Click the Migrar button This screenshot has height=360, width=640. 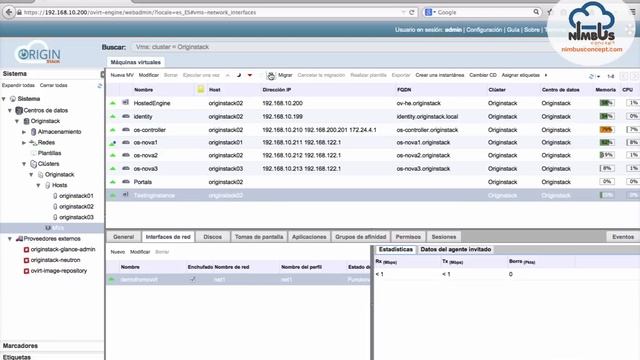[285, 75]
